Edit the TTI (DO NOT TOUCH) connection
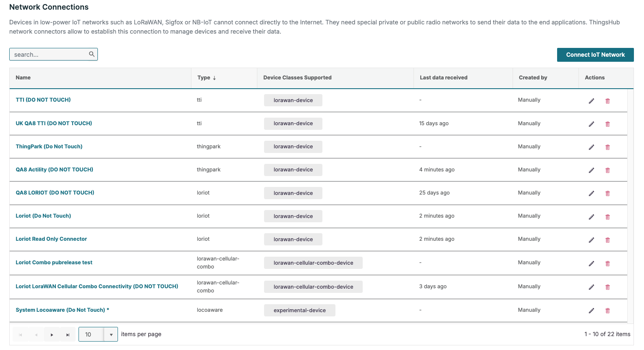 pyautogui.click(x=591, y=101)
